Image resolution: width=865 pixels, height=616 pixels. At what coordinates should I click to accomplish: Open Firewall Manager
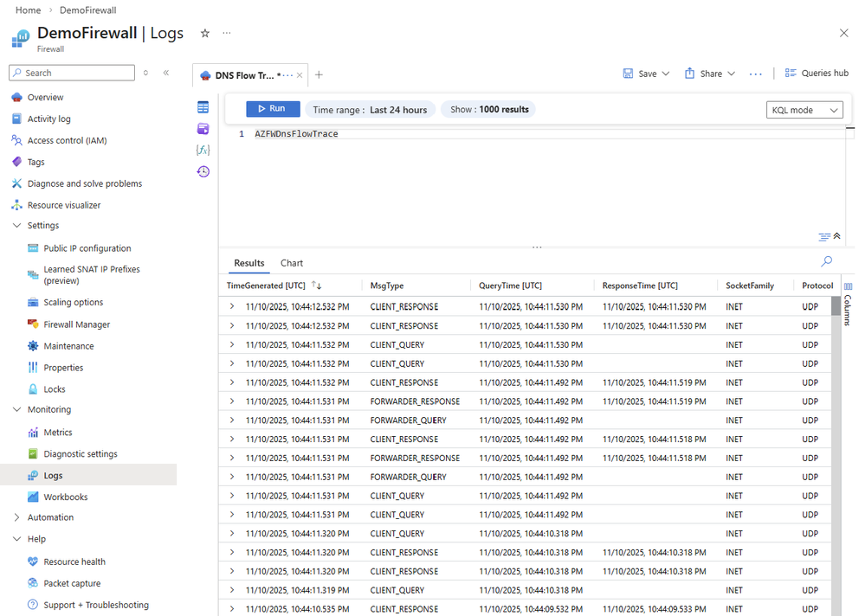point(77,324)
